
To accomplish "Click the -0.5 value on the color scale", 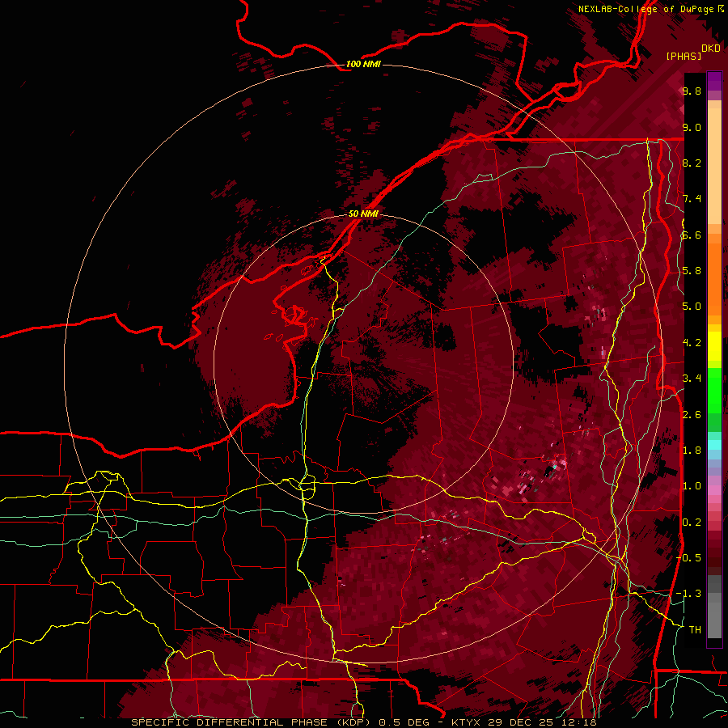I will coord(688,558).
